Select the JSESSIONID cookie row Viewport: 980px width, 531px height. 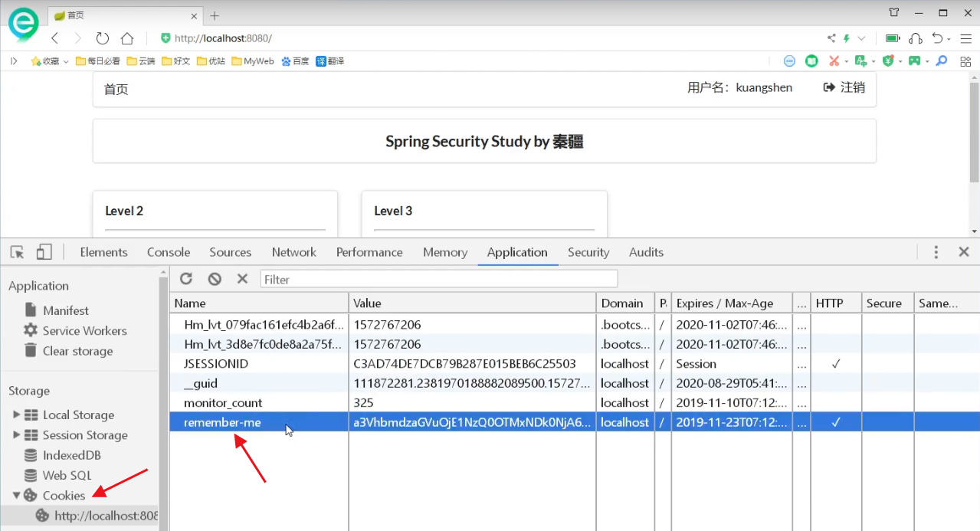pyautogui.click(x=574, y=363)
